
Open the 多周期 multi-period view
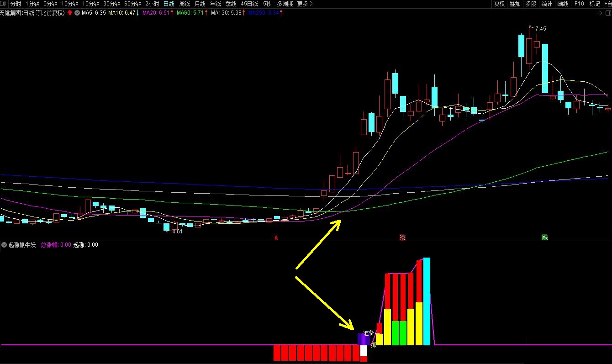pos(285,4)
